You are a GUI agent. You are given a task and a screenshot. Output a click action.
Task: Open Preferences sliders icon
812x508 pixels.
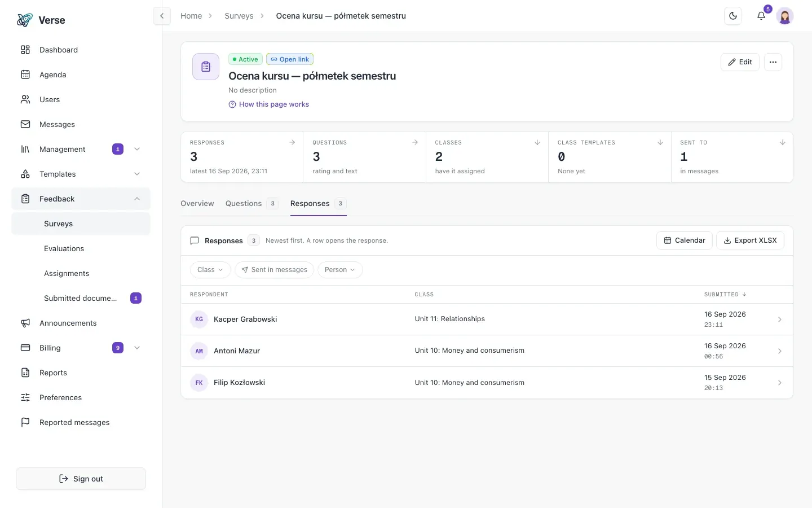pyautogui.click(x=25, y=397)
